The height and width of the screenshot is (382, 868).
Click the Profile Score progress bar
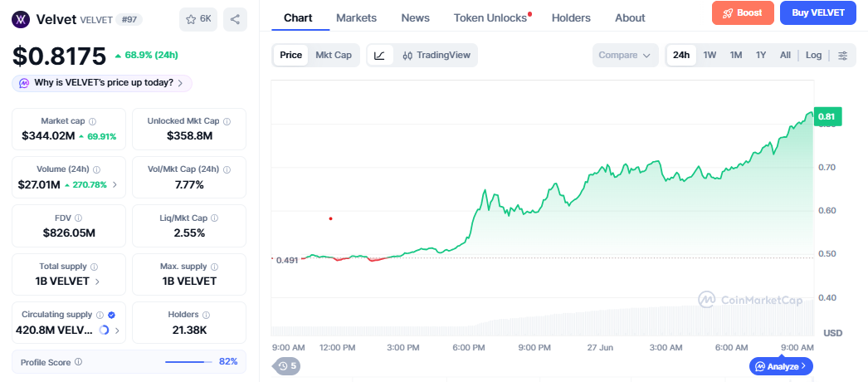(x=188, y=362)
